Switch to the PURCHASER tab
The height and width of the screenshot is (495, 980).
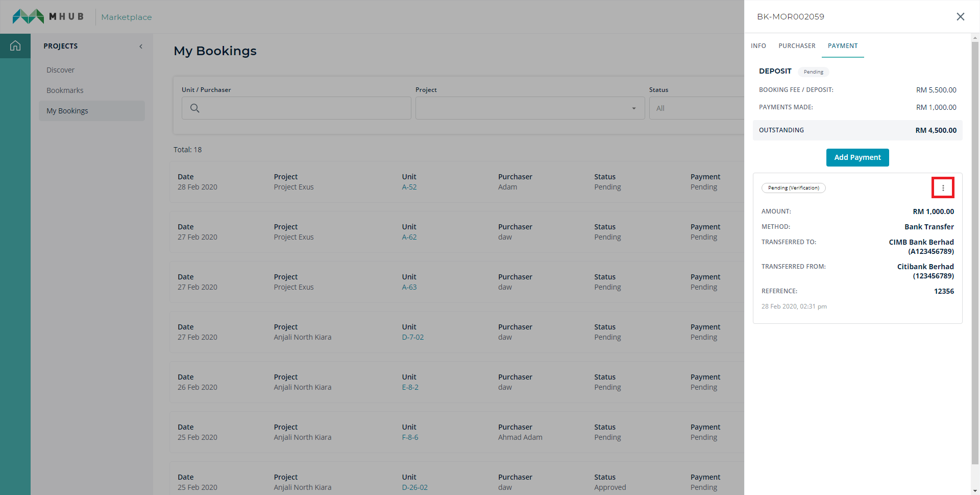(x=797, y=46)
